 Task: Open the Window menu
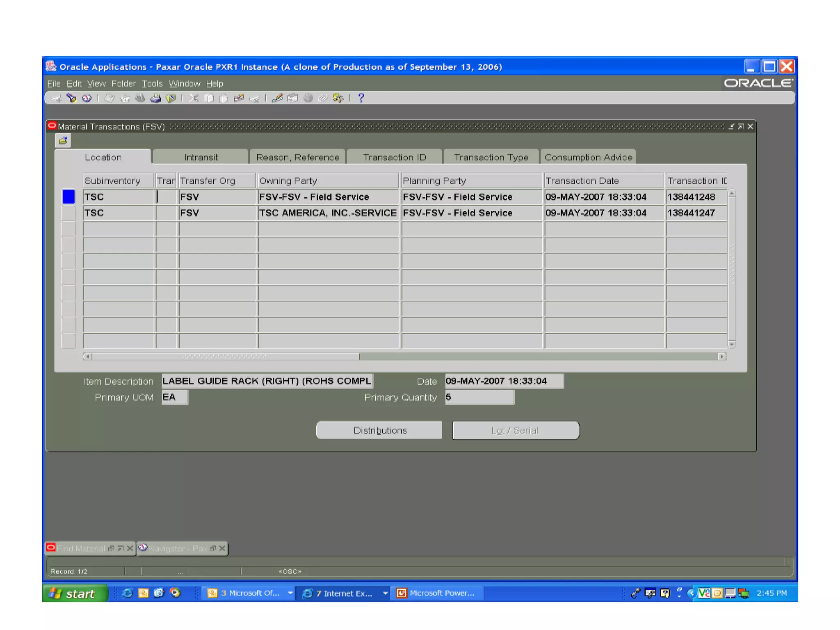click(185, 84)
